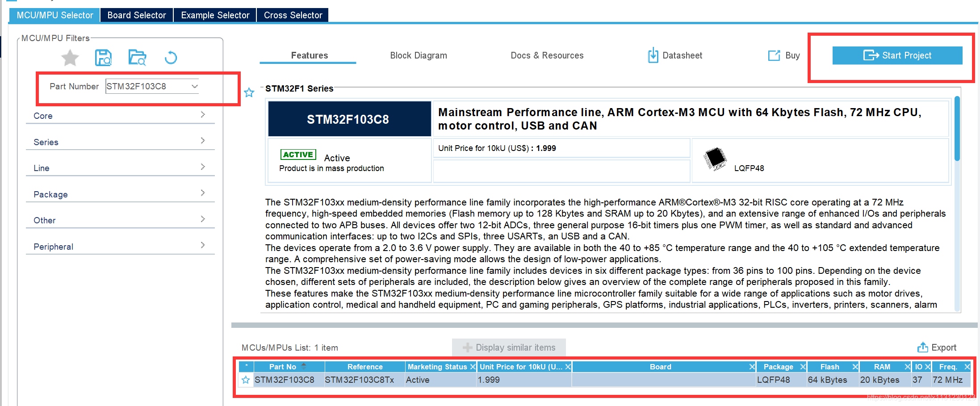Click the reset filters refresh icon
The width and height of the screenshot is (980, 406).
pos(171,58)
